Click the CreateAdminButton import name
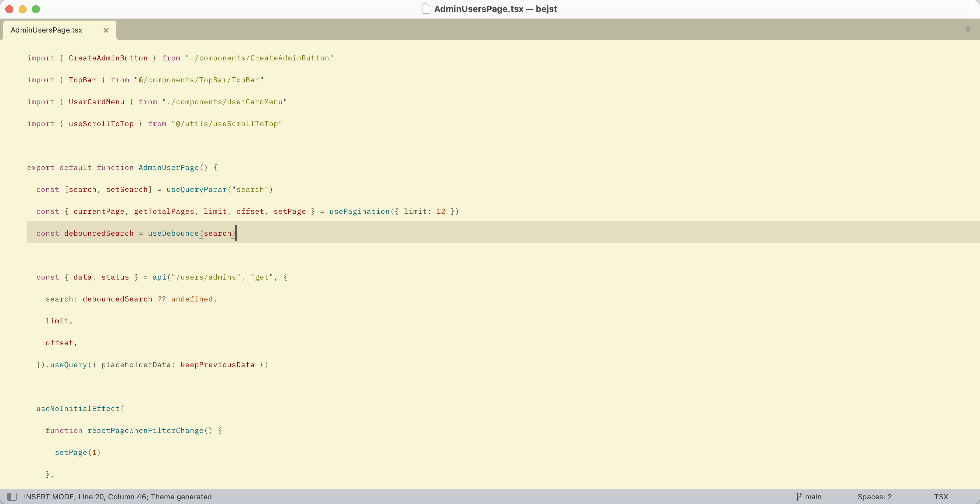The image size is (980, 504). [x=108, y=58]
